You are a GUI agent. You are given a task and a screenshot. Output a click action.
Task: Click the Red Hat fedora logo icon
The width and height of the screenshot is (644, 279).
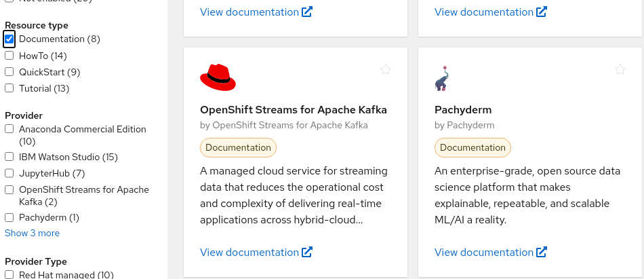[x=218, y=77]
